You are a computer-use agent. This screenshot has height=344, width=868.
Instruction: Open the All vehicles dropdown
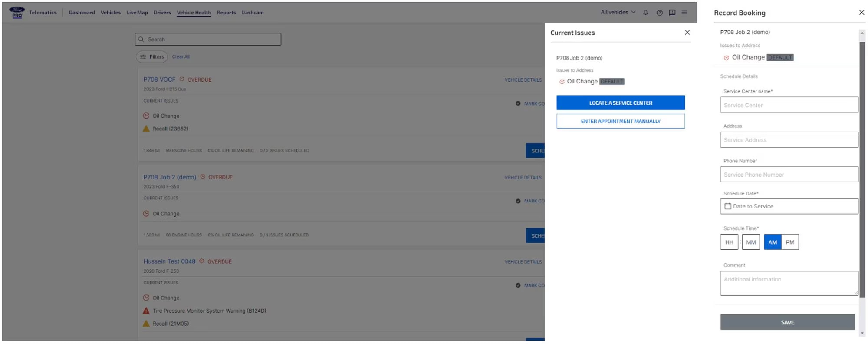tap(618, 12)
